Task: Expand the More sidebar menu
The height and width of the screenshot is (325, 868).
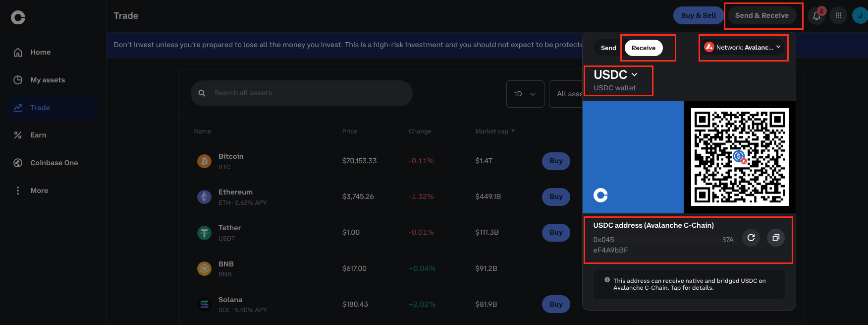Action: coord(53,191)
